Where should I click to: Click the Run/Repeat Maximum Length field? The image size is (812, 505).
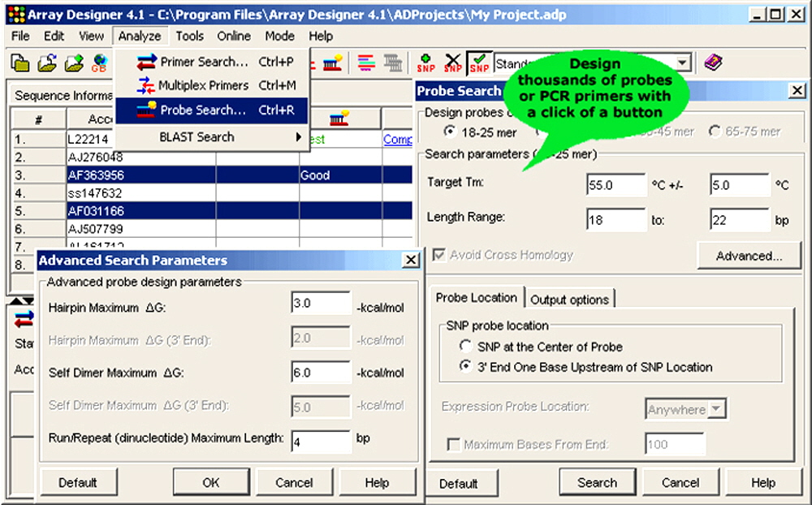[x=321, y=442]
